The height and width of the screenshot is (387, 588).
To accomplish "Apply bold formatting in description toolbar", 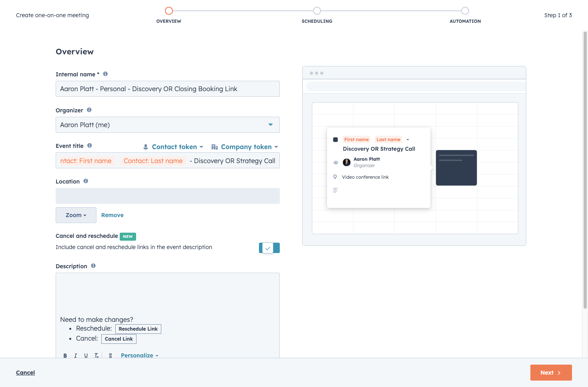I will click(65, 355).
